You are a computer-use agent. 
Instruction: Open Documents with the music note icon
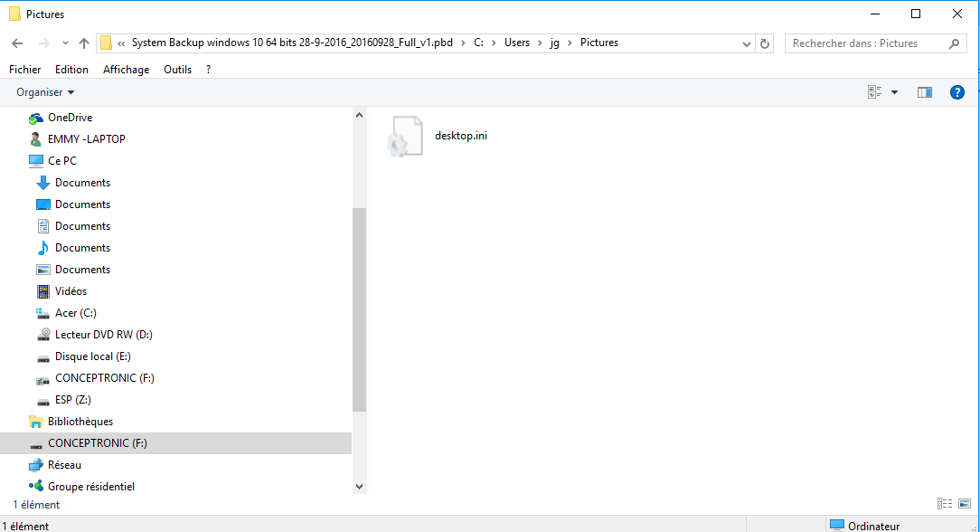point(82,248)
